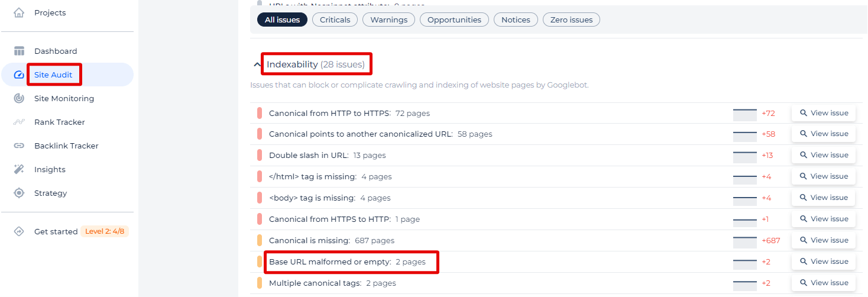Open Projects in the sidebar

coord(50,12)
